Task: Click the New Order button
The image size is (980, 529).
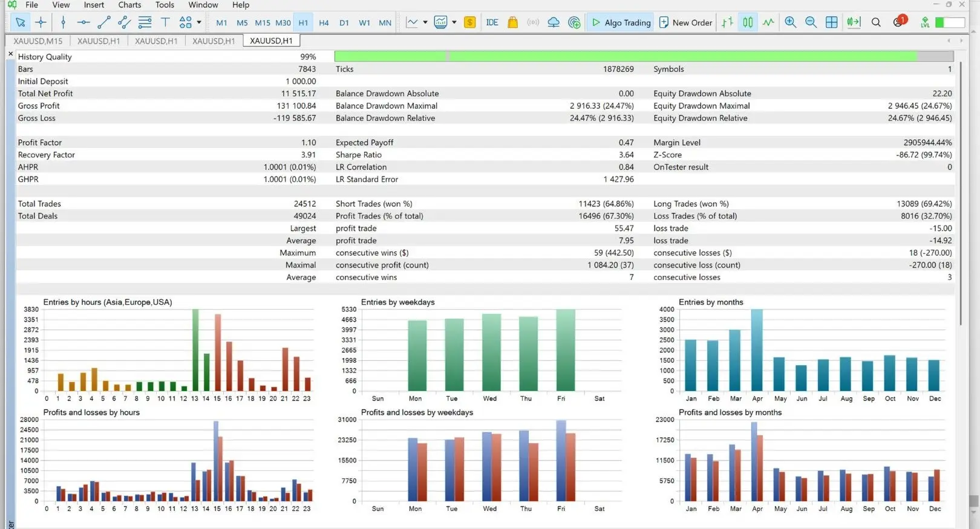Action: click(x=686, y=22)
